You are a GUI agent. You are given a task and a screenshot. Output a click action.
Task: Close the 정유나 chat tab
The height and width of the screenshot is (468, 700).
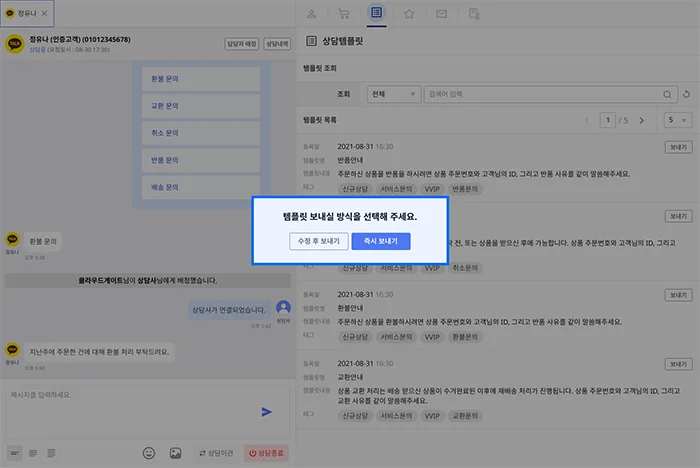[x=44, y=13]
